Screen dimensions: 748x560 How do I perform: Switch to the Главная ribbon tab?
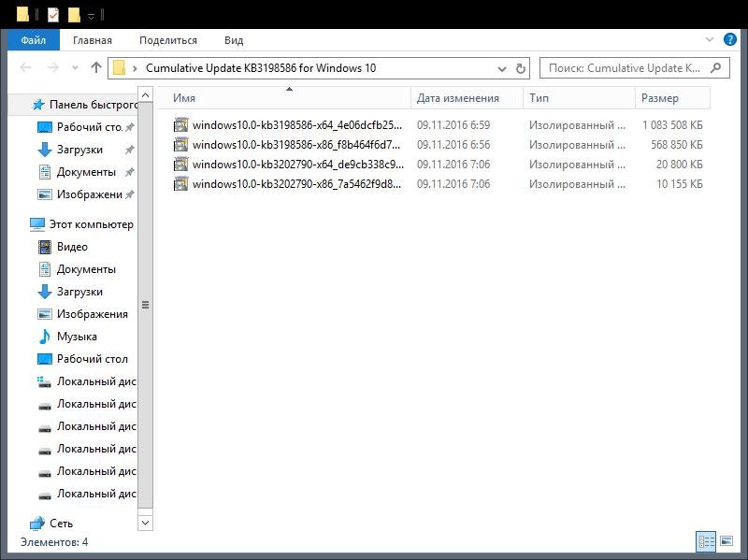pyautogui.click(x=93, y=40)
